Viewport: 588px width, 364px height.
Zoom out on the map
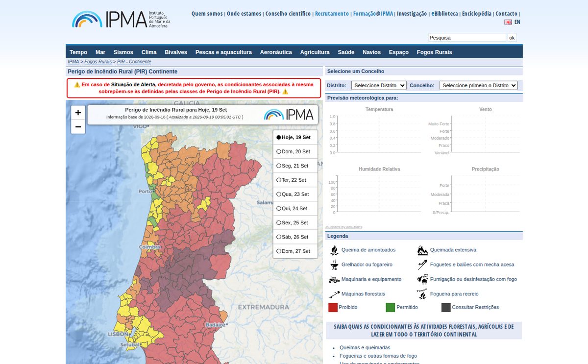pos(78,127)
